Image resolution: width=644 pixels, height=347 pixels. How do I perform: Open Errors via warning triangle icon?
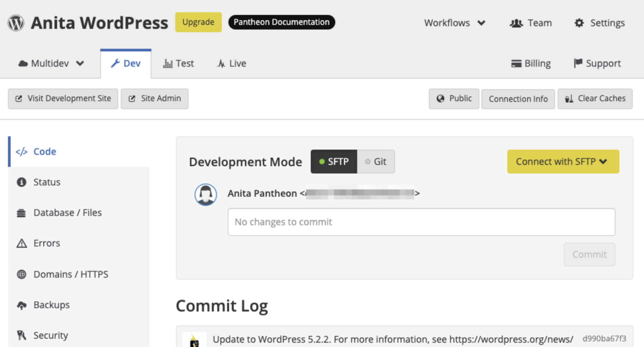[22, 243]
